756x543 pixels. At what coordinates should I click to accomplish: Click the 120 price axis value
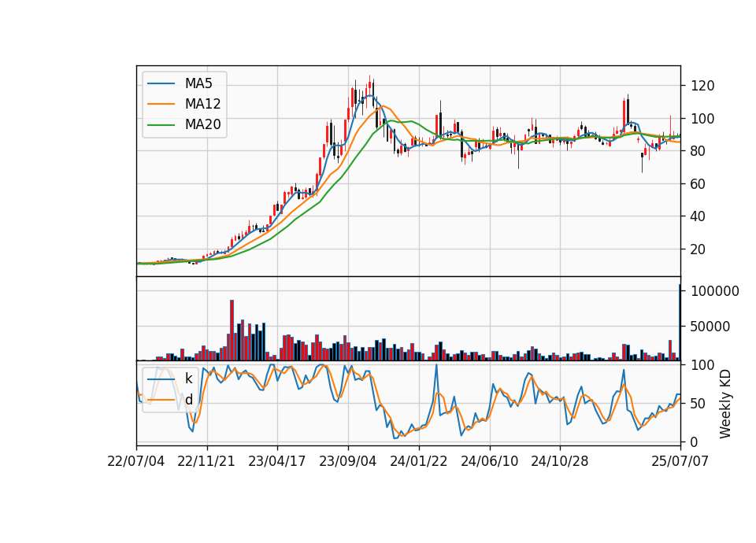tap(702, 86)
